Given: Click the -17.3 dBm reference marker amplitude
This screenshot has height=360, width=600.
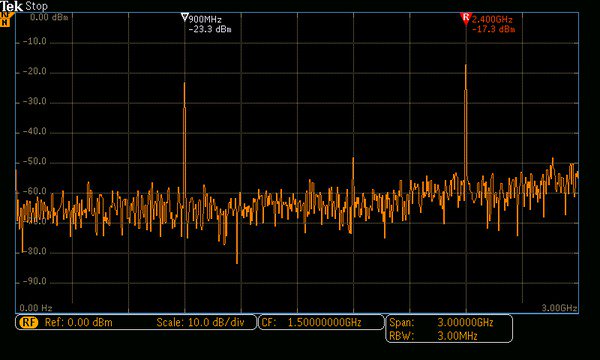Looking at the screenshot, I should [x=493, y=29].
